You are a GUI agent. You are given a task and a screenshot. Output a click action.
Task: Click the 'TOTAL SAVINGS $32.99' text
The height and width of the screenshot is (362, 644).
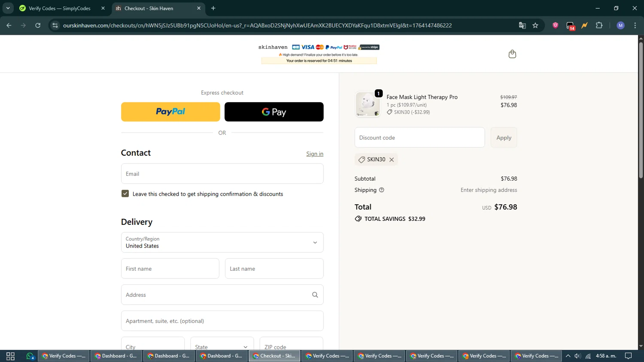(395, 219)
